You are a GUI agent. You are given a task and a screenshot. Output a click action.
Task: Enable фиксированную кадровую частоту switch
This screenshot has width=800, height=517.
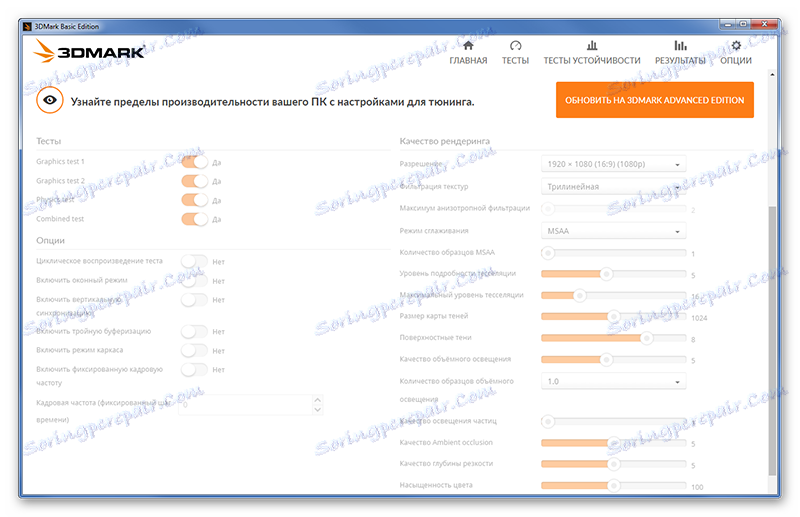(194, 370)
